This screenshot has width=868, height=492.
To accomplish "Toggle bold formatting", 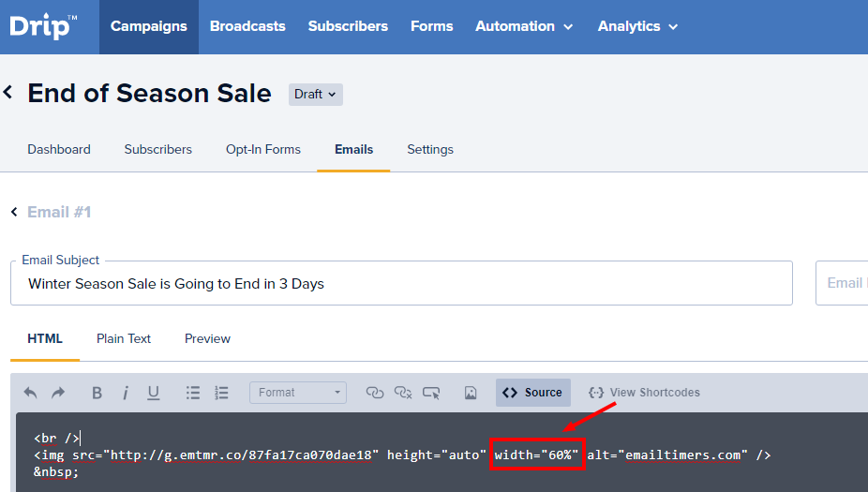I will click(x=97, y=393).
